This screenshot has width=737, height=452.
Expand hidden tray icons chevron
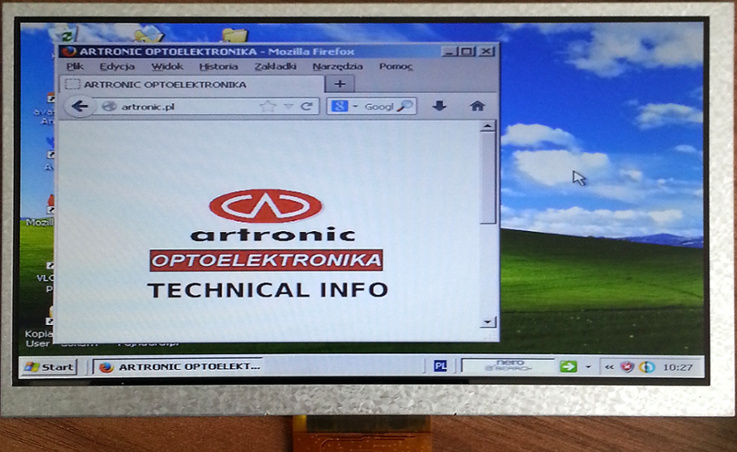tap(609, 367)
